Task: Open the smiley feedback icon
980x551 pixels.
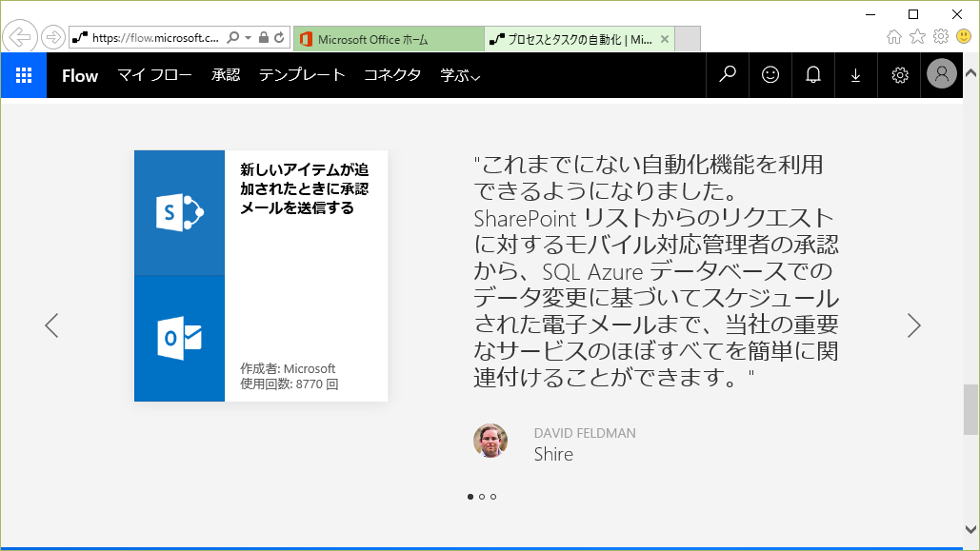Action: point(770,75)
